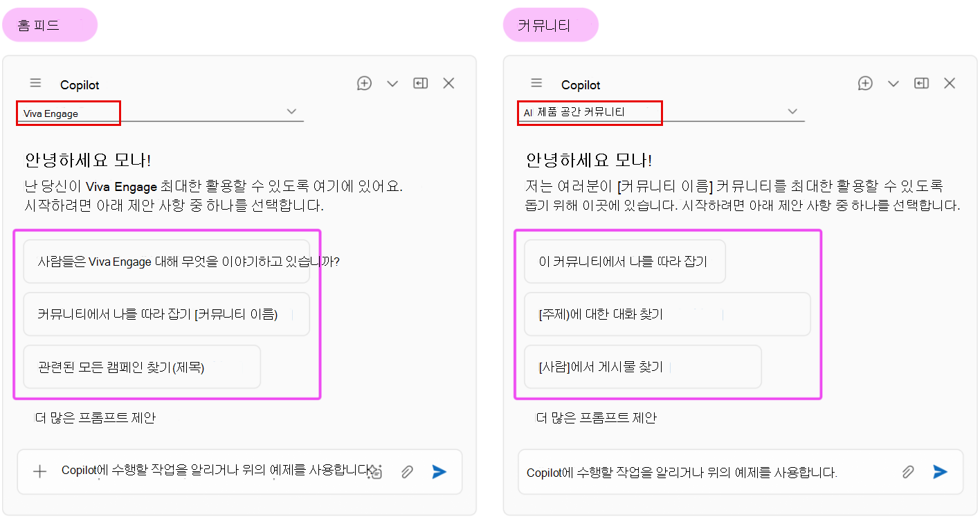Attach file via paperclip in AI 제품 공간 panel

pos(908,472)
